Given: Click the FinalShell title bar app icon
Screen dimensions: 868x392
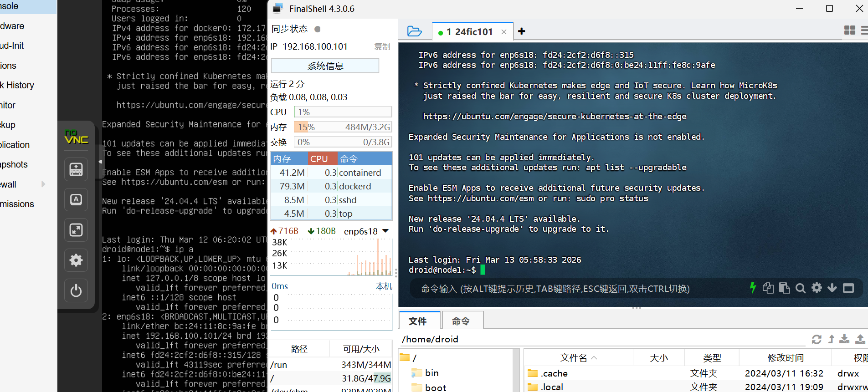Looking at the screenshot, I should click(278, 8).
